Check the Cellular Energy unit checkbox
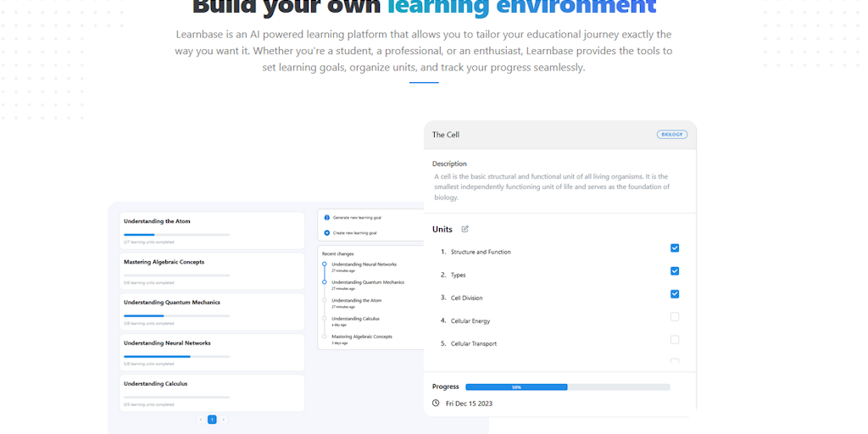The width and height of the screenshot is (868, 434). (x=675, y=317)
